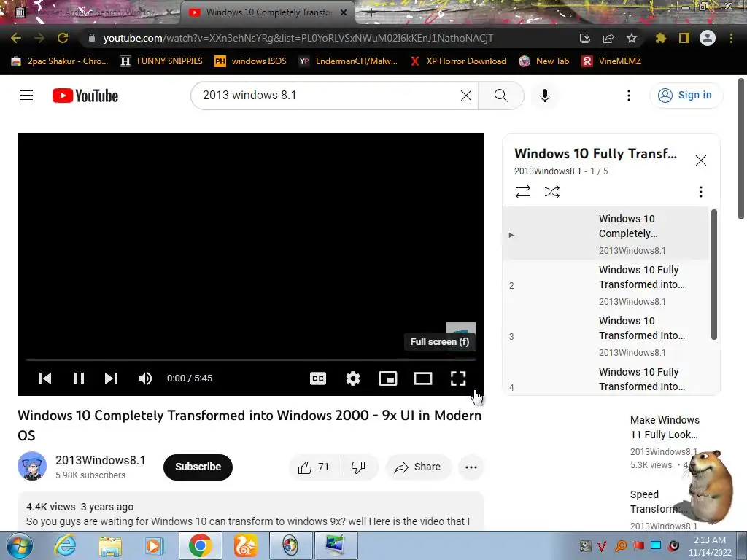Open VineMEMZ bookmark

point(612,61)
